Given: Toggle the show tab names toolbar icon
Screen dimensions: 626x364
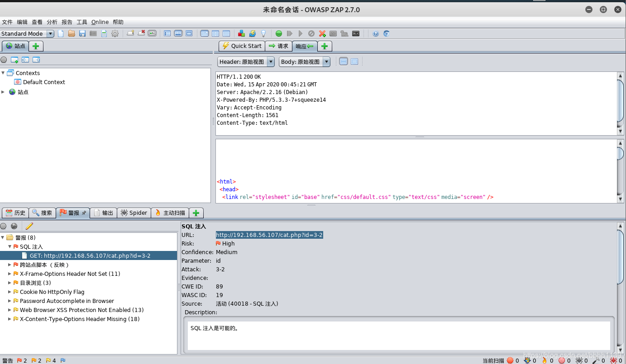Looking at the screenshot, I should pos(152,33).
